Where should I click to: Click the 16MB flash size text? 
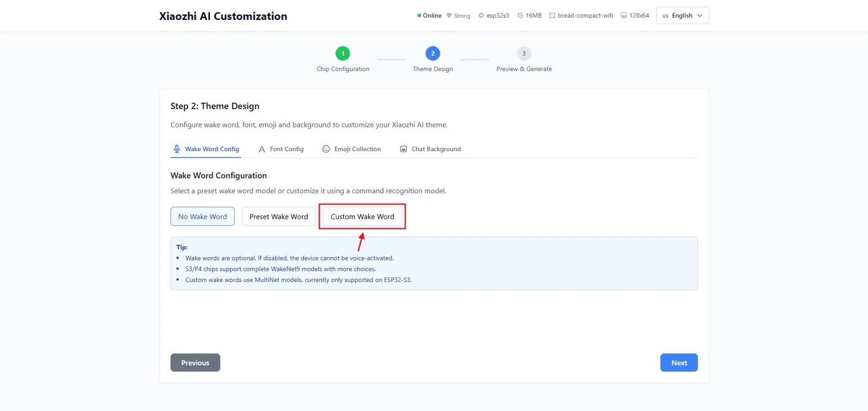tap(534, 16)
